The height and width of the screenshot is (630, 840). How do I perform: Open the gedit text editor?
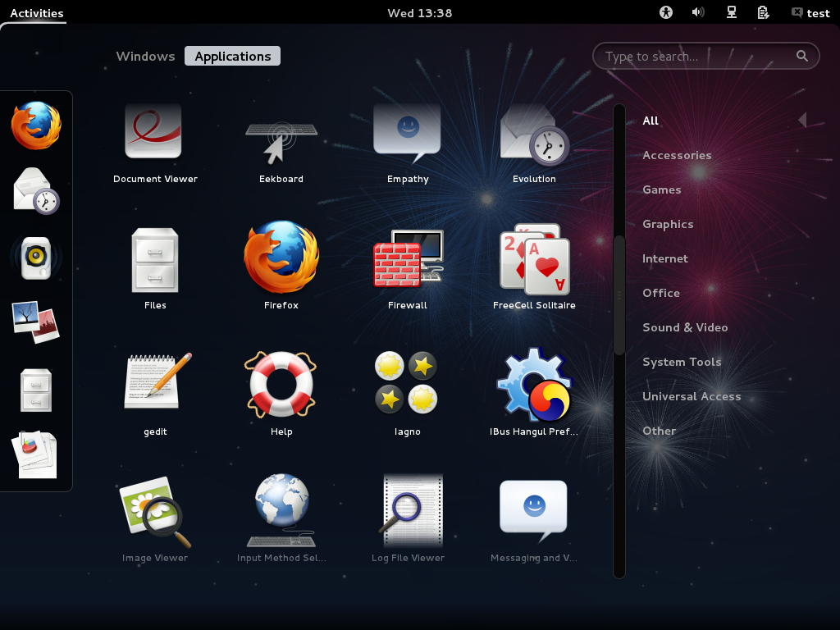coord(155,395)
